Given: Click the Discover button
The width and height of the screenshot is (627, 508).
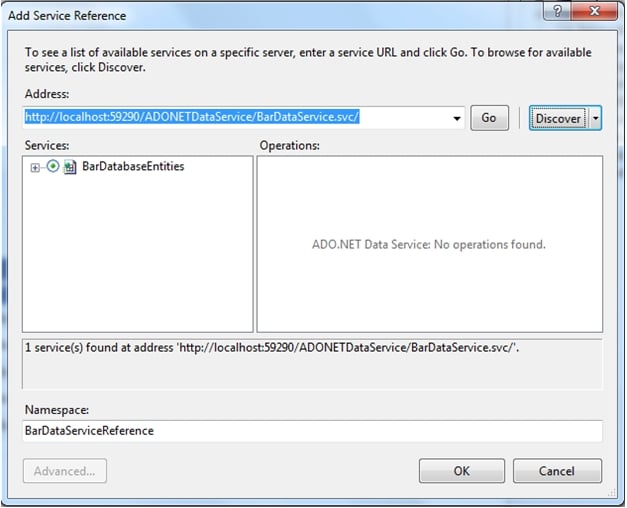Looking at the screenshot, I should point(559,118).
